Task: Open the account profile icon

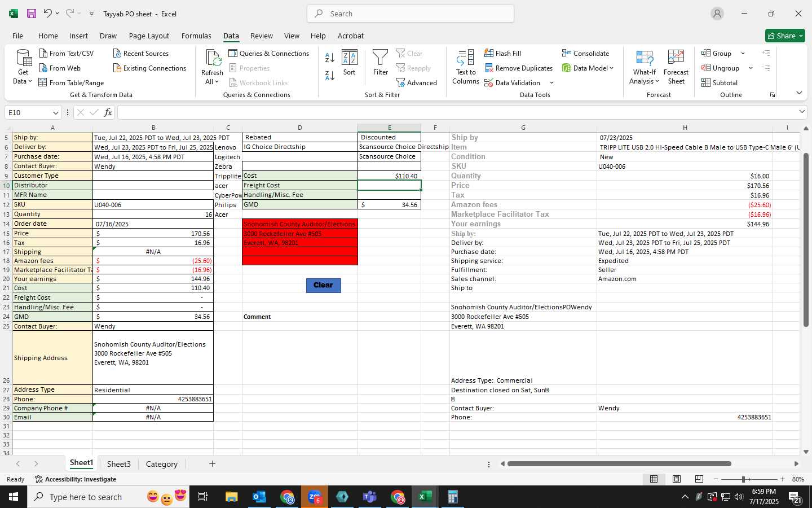Action: pyautogui.click(x=717, y=14)
